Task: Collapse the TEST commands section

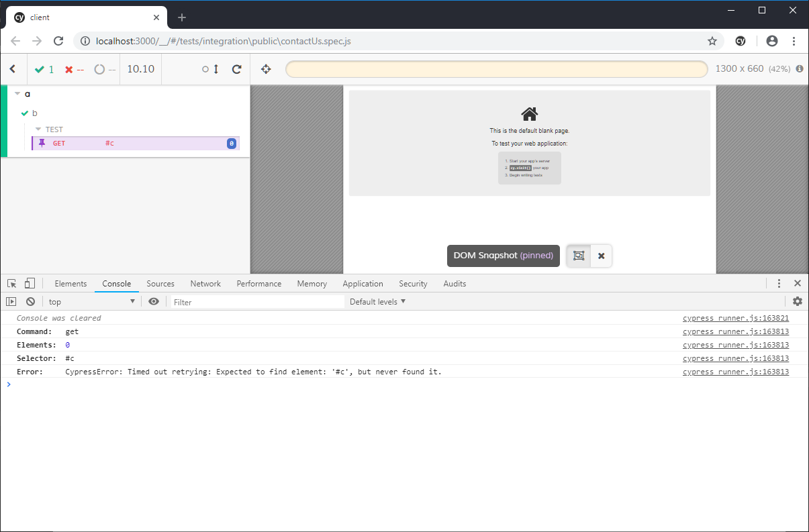Action: coord(49,129)
